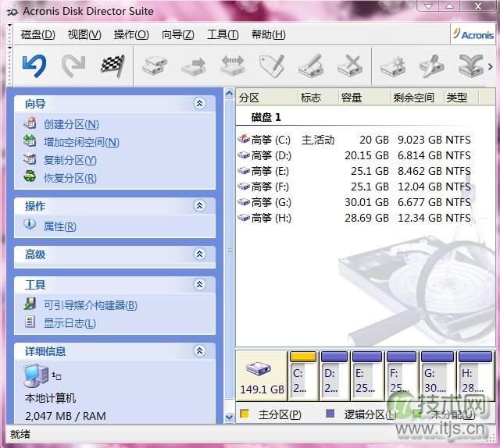Collapse the 详细信息 panel
Viewport: 500px width, 448px height.
tap(200, 350)
